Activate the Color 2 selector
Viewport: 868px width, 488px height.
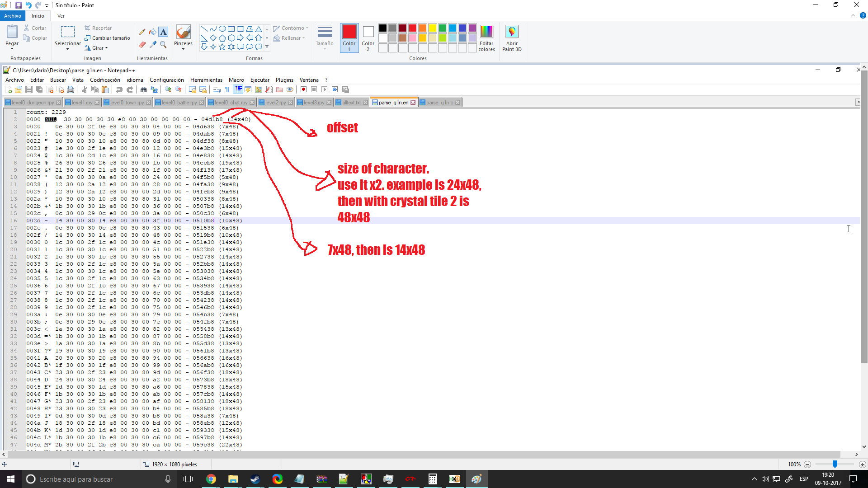click(x=368, y=38)
